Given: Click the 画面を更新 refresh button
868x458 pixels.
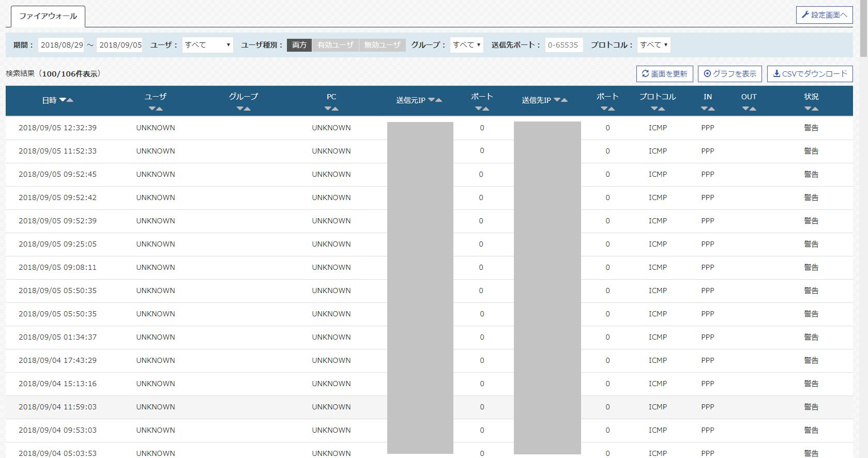Looking at the screenshot, I should pos(664,74).
